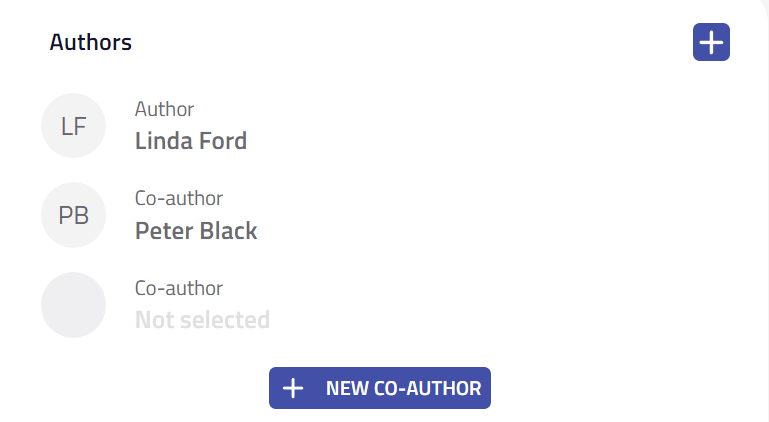Choose the 'Not selected' co-author placeholder
The image size is (769, 422).
pos(202,320)
